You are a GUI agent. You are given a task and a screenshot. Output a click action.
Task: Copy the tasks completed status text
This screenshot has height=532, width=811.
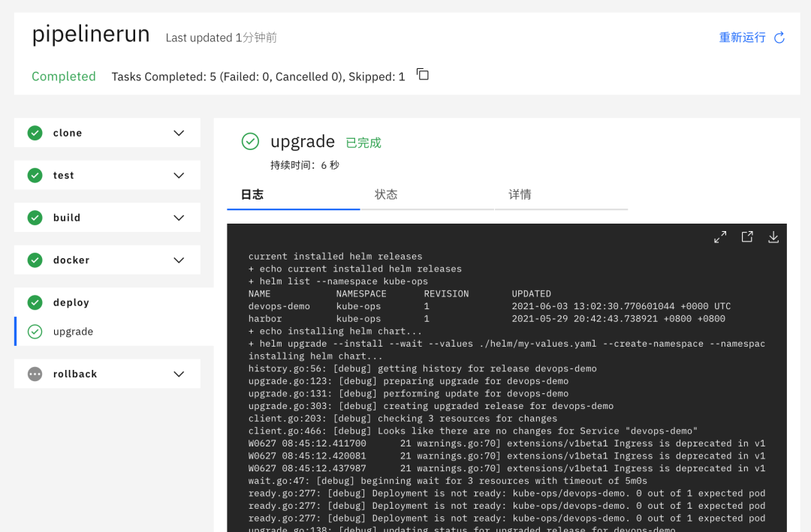click(x=423, y=74)
